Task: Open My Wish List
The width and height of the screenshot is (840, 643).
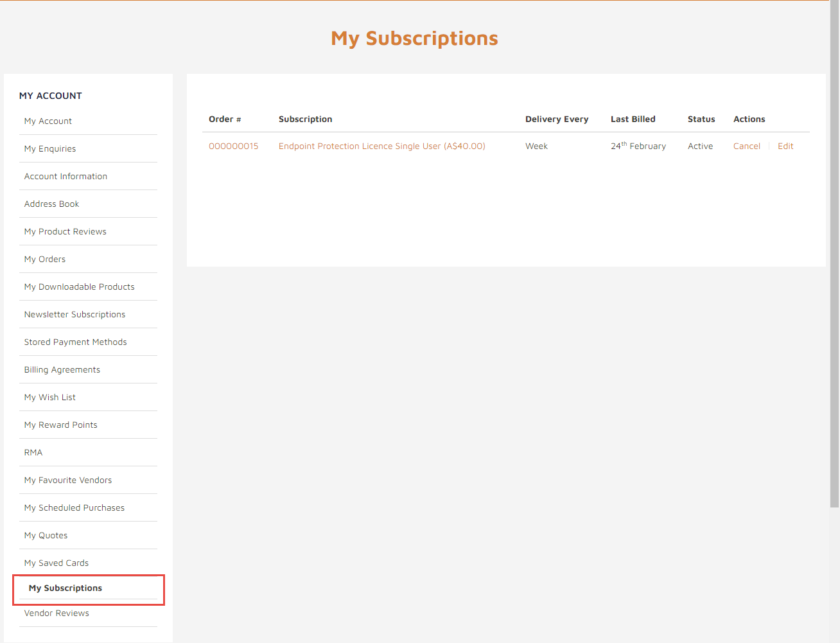Action: pos(50,397)
